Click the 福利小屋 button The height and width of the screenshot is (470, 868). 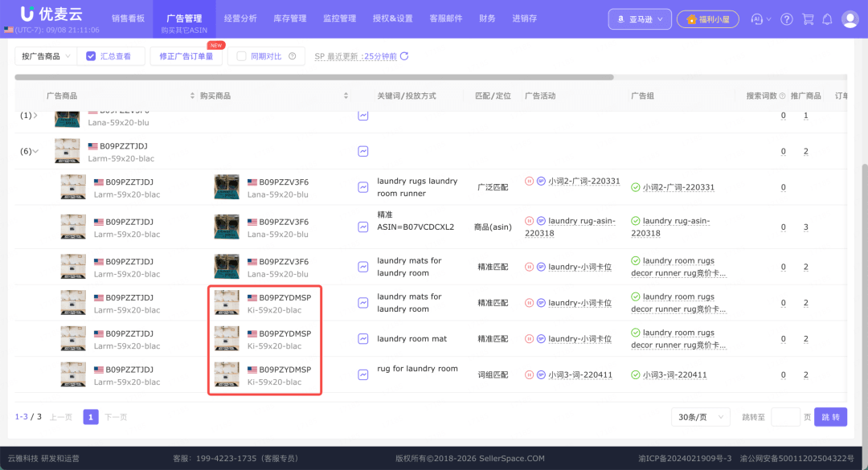click(x=707, y=19)
